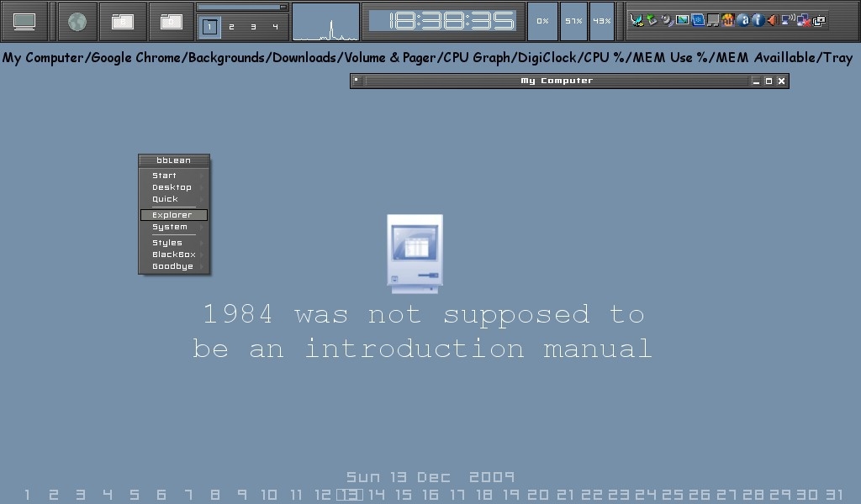The width and height of the screenshot is (861, 504).
Task: Open the My Computer monitor icon
Action: click(24, 22)
